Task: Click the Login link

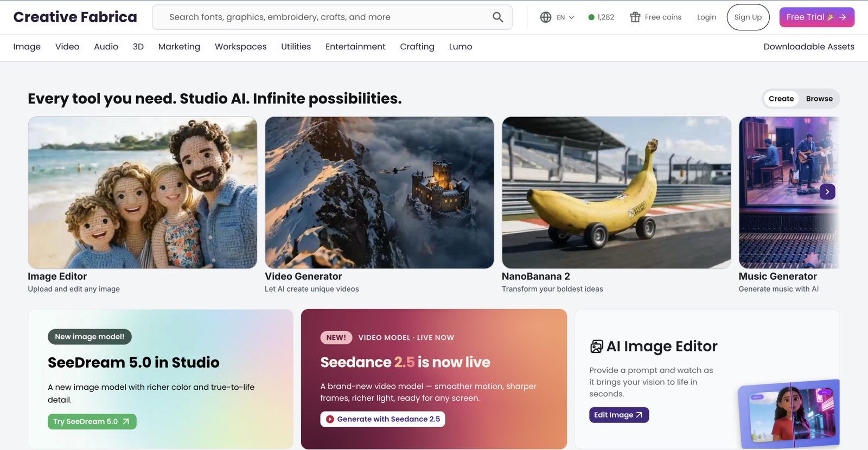Action: (x=706, y=17)
